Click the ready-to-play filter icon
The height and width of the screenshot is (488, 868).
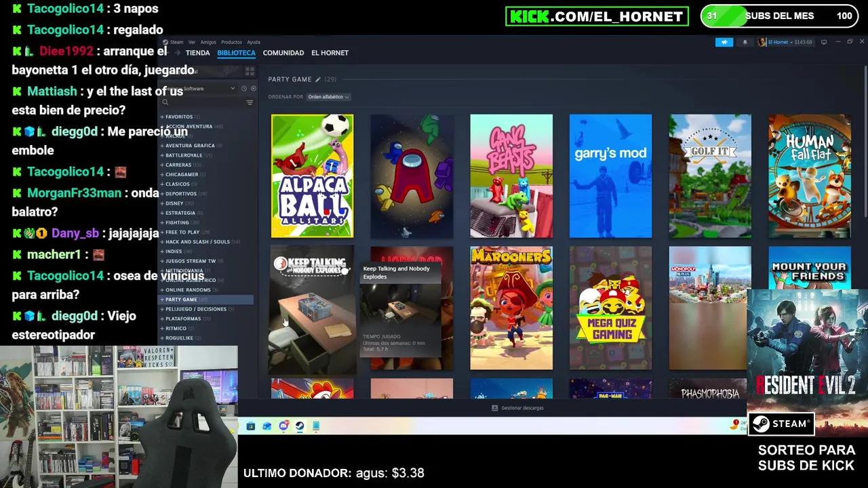pos(254,89)
